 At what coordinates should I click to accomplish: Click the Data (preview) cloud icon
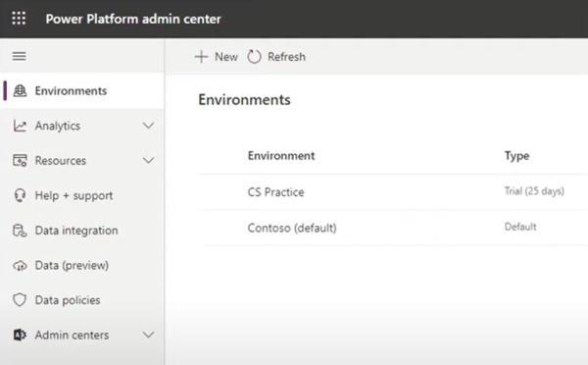pyautogui.click(x=20, y=266)
